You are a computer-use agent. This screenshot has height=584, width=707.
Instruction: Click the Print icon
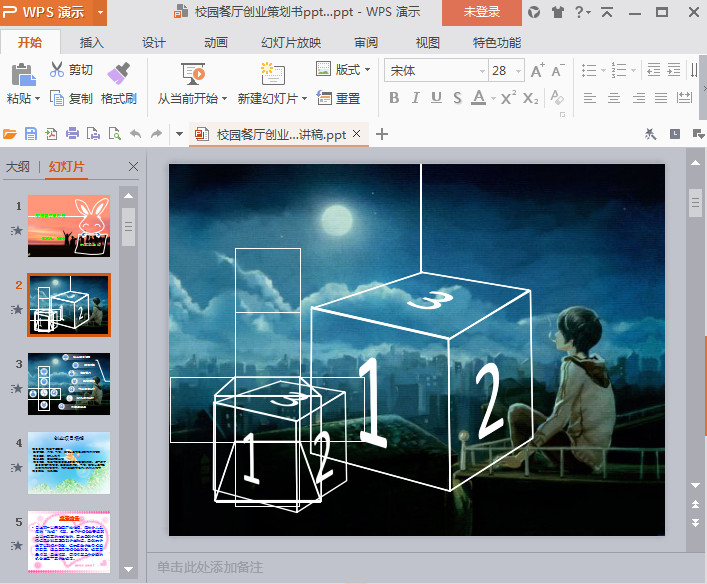[x=73, y=134]
